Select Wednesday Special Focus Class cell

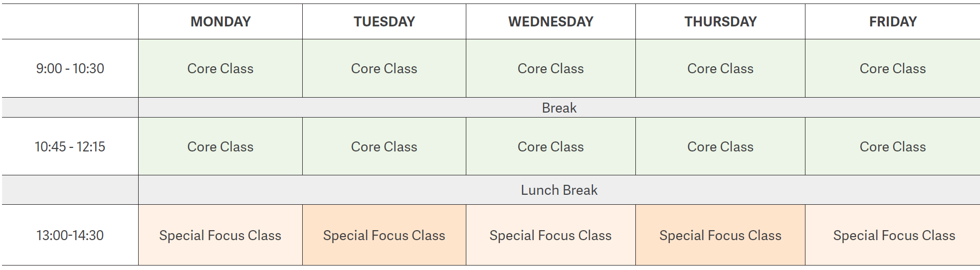click(x=551, y=235)
